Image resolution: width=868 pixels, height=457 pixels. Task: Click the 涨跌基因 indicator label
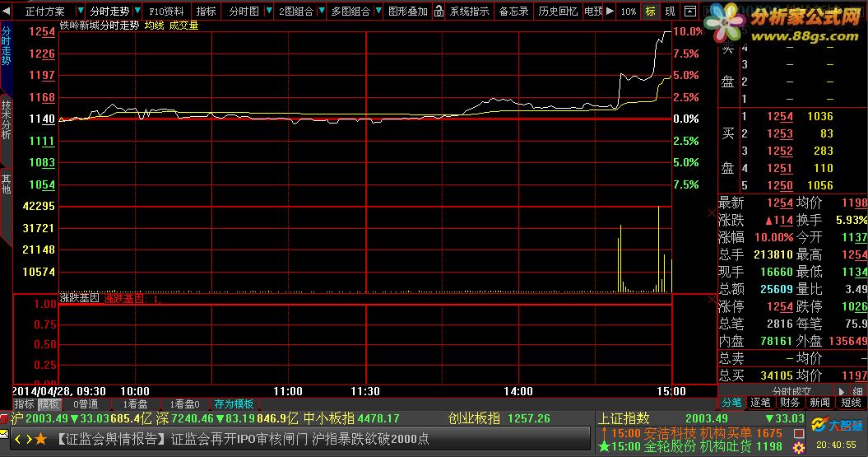tap(80, 298)
